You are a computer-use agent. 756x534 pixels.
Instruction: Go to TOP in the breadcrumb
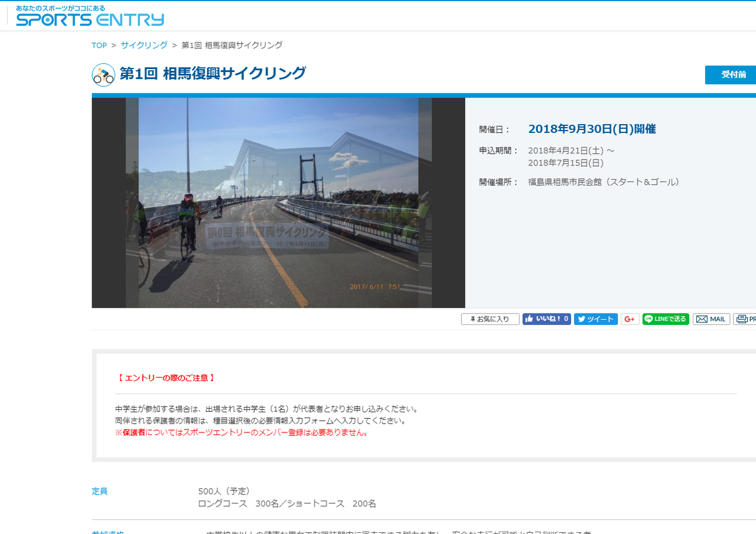click(x=99, y=45)
